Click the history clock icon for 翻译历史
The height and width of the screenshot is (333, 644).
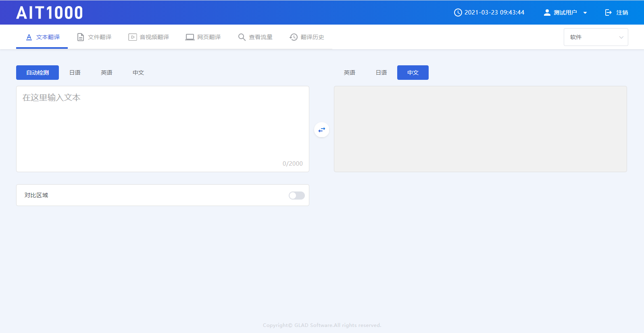(294, 37)
